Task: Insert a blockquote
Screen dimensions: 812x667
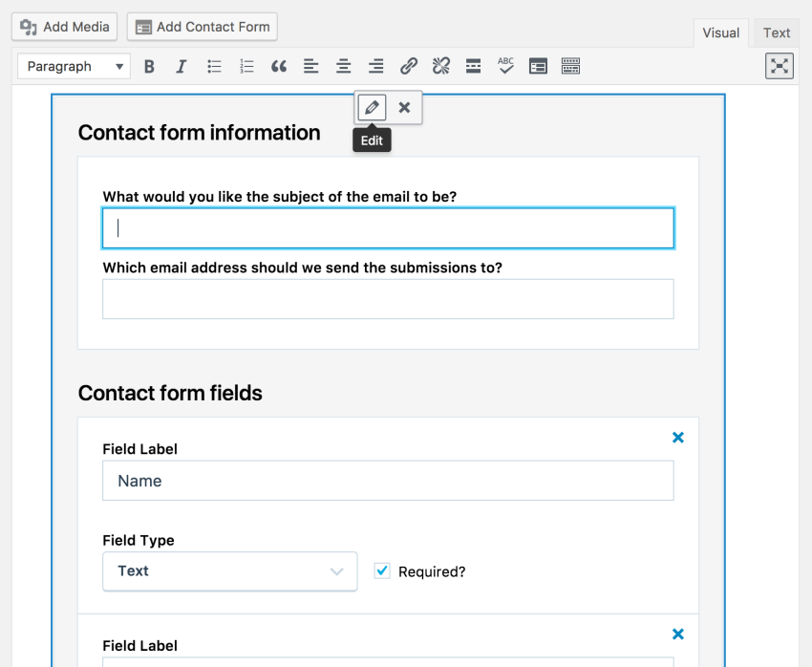Action: pos(278,66)
